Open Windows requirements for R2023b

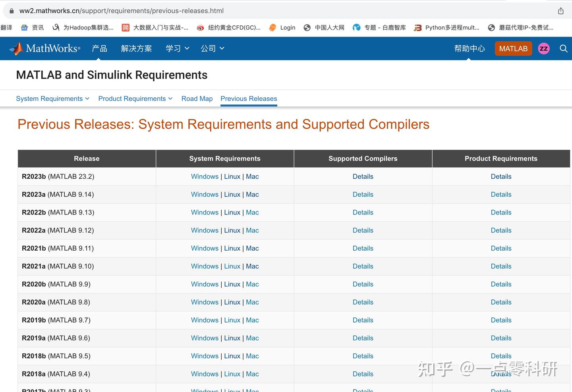pos(205,176)
